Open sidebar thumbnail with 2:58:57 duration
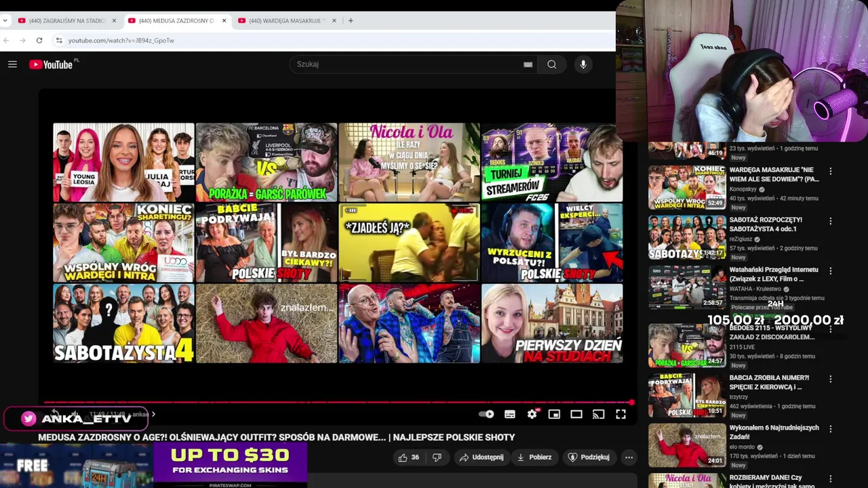 [687, 287]
